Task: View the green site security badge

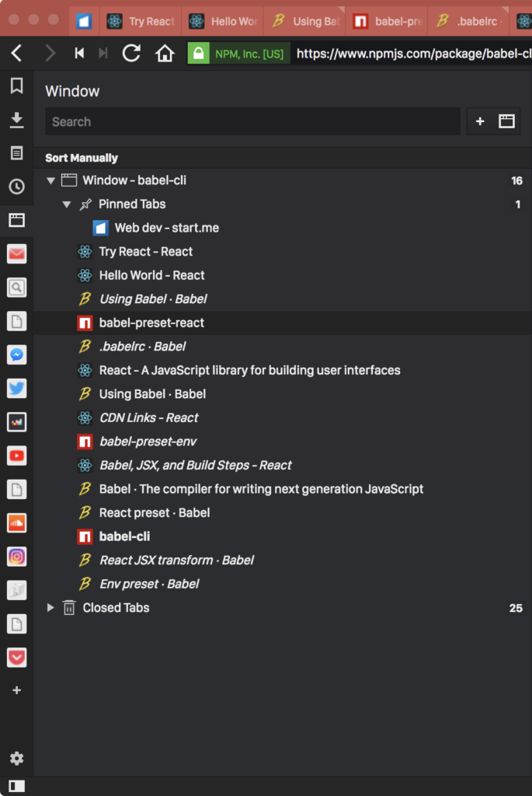Action: [238, 54]
